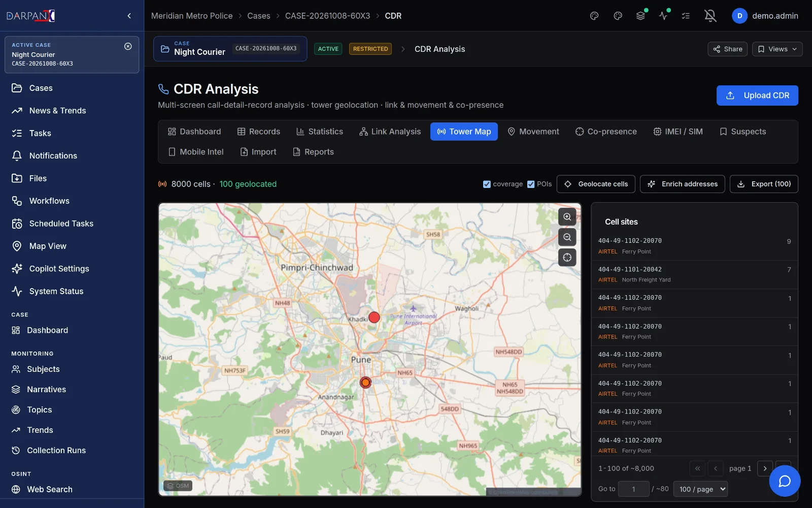
Task: Click the Share button
Action: point(727,49)
